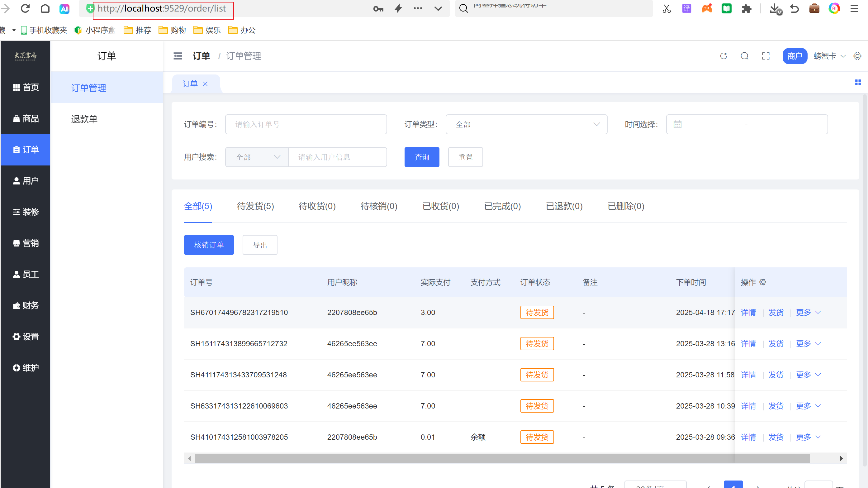
Task: Switch to the 待核销(0) tab
Action: click(379, 206)
